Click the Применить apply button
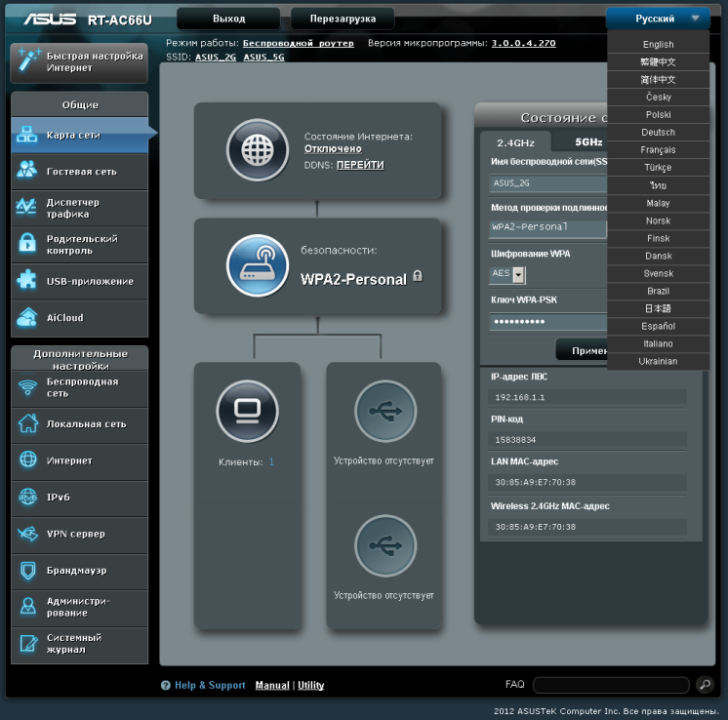Screen dimensions: 728x720 582,350
